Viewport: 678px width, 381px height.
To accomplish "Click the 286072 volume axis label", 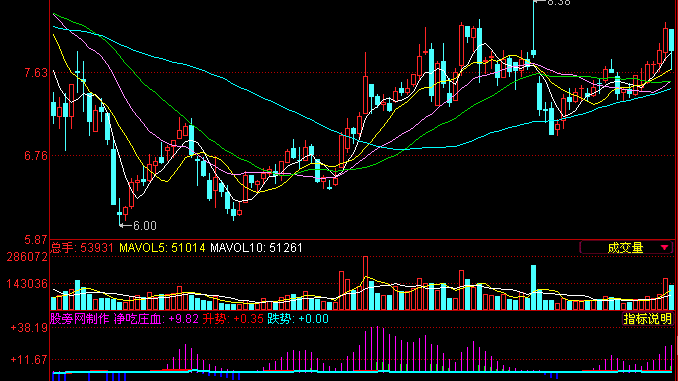I will click(27, 257).
